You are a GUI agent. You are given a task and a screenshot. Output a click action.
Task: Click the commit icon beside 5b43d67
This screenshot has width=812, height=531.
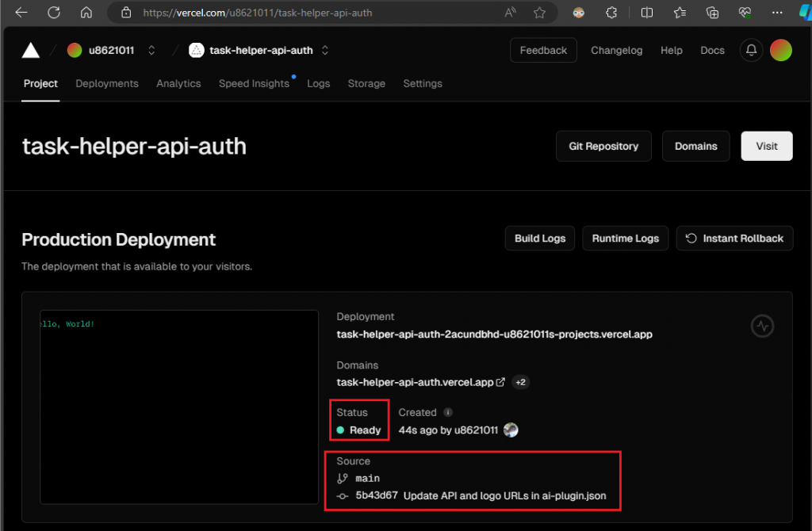(x=343, y=496)
